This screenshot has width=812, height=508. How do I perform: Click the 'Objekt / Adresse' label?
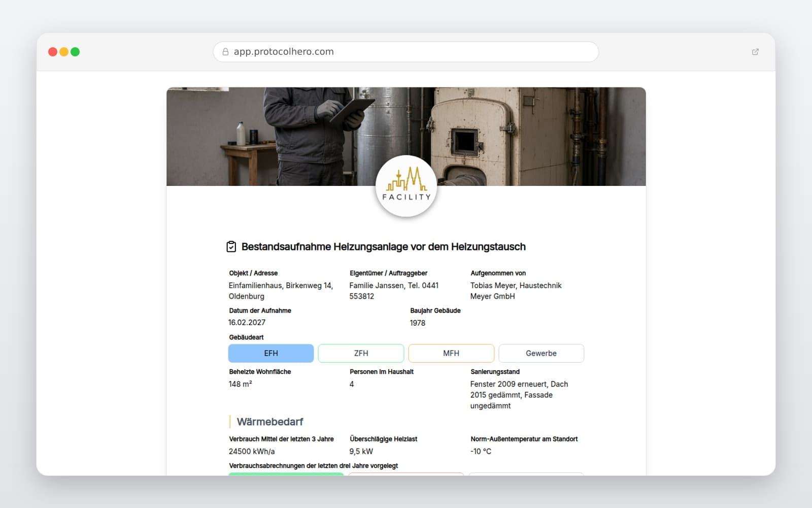click(x=253, y=273)
